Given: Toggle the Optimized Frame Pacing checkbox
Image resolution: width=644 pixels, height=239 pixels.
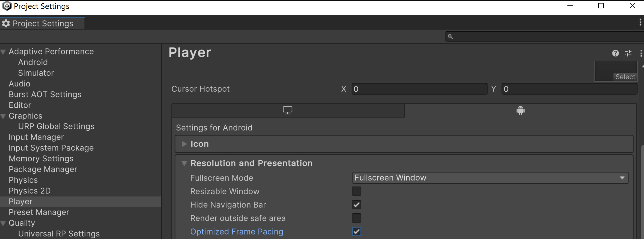Looking at the screenshot, I should (x=357, y=231).
